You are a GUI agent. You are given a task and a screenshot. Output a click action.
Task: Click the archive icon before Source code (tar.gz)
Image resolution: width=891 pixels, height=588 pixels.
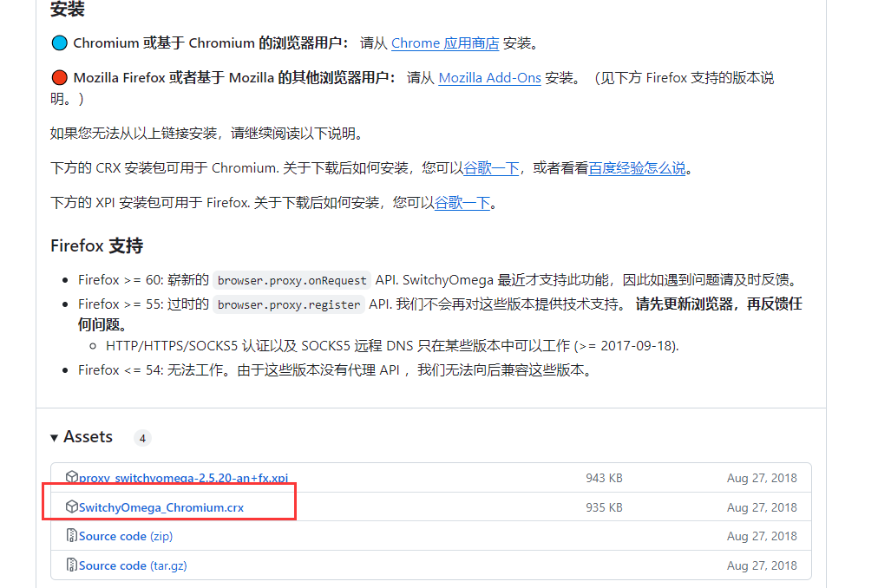pos(72,565)
